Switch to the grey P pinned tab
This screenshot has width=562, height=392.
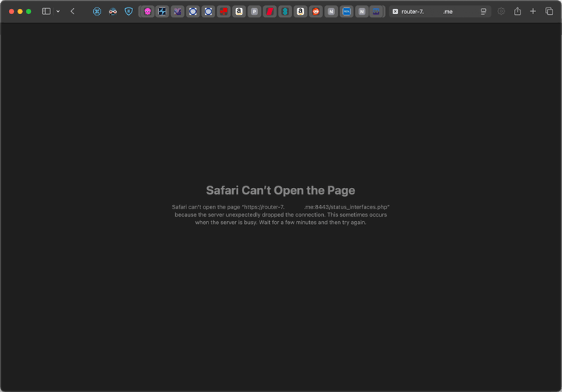[254, 12]
